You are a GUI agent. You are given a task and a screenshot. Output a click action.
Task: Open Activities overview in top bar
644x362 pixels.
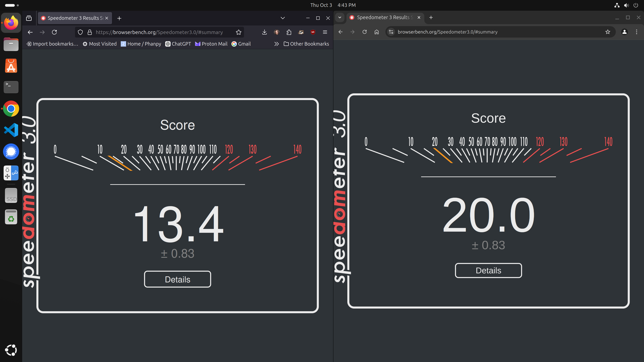12,5
